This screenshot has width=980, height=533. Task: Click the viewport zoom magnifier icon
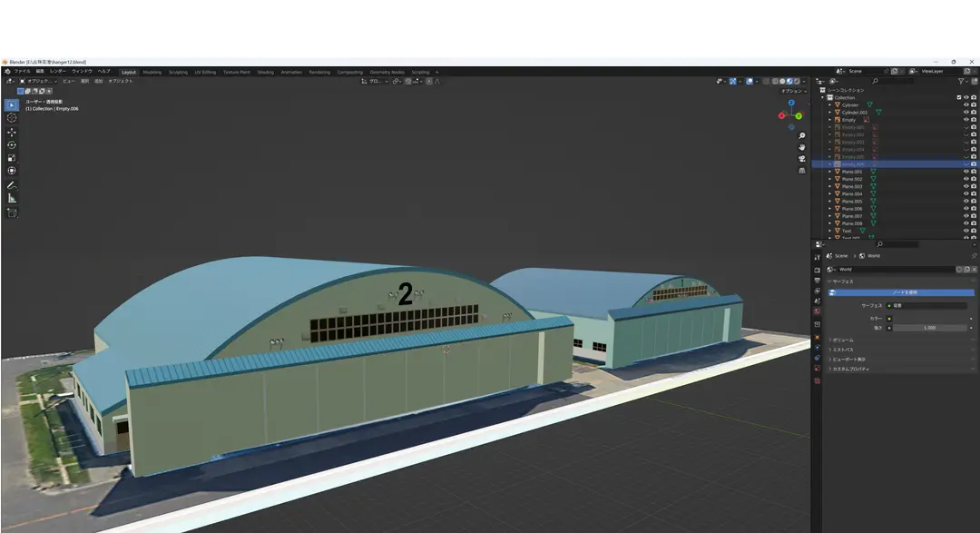(802, 136)
